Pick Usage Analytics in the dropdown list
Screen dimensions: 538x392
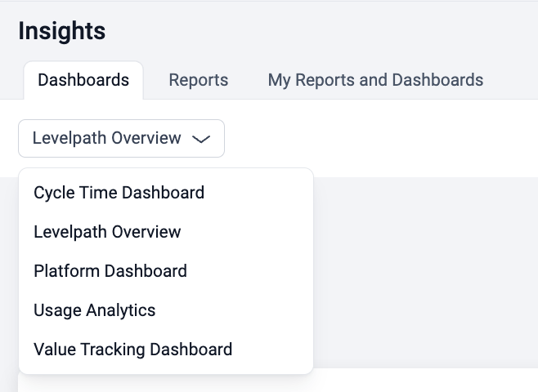coord(94,310)
